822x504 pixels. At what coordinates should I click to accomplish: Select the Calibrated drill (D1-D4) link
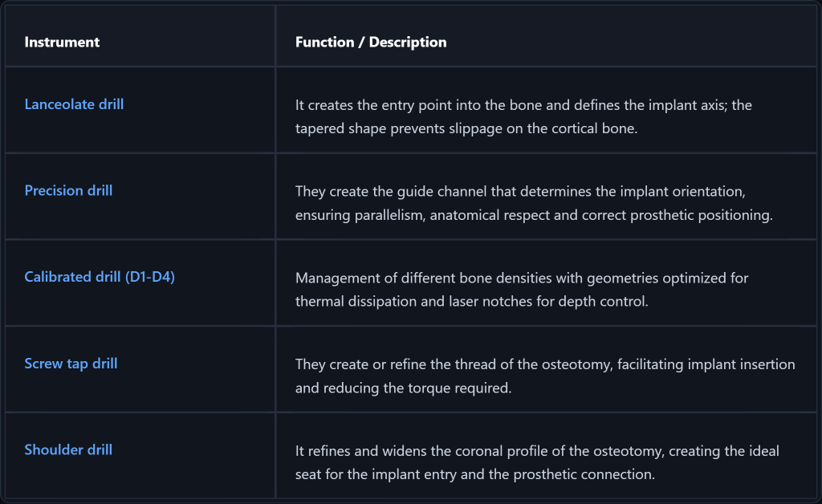[100, 277]
